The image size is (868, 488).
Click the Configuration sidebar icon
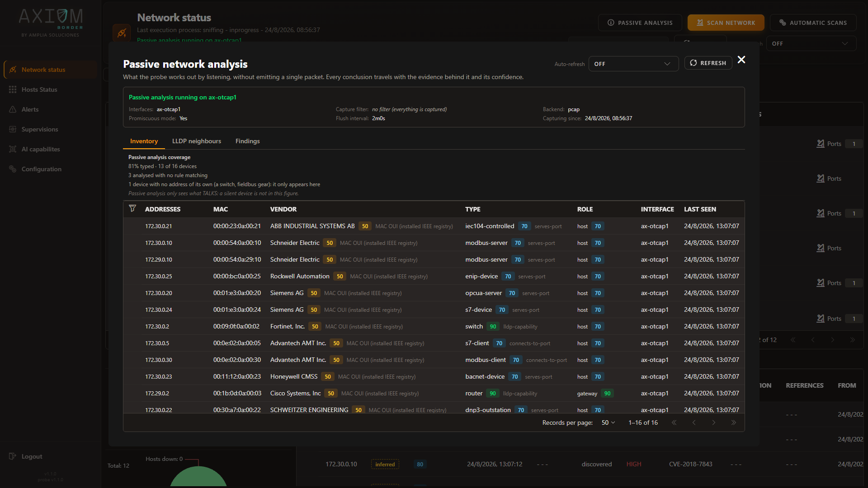click(13, 169)
